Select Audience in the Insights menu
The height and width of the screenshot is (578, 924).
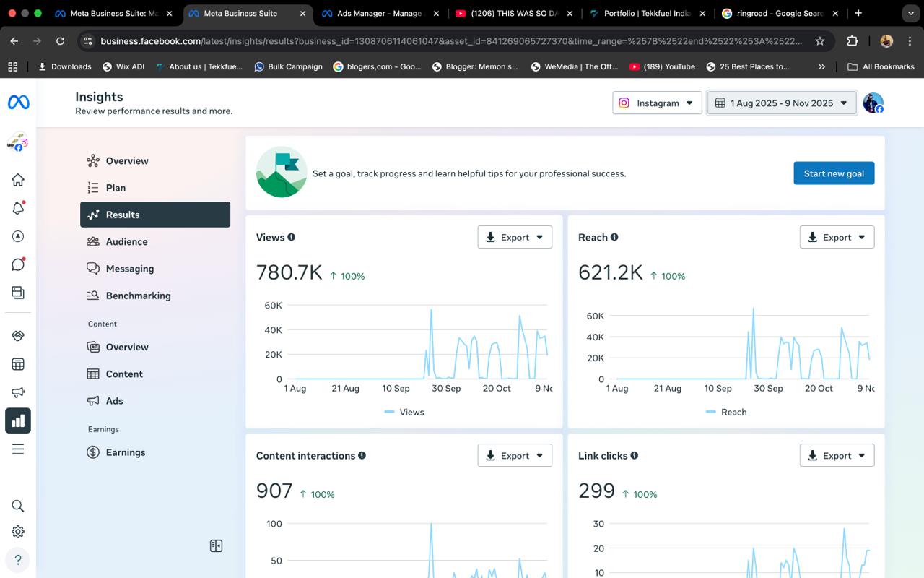[126, 242]
